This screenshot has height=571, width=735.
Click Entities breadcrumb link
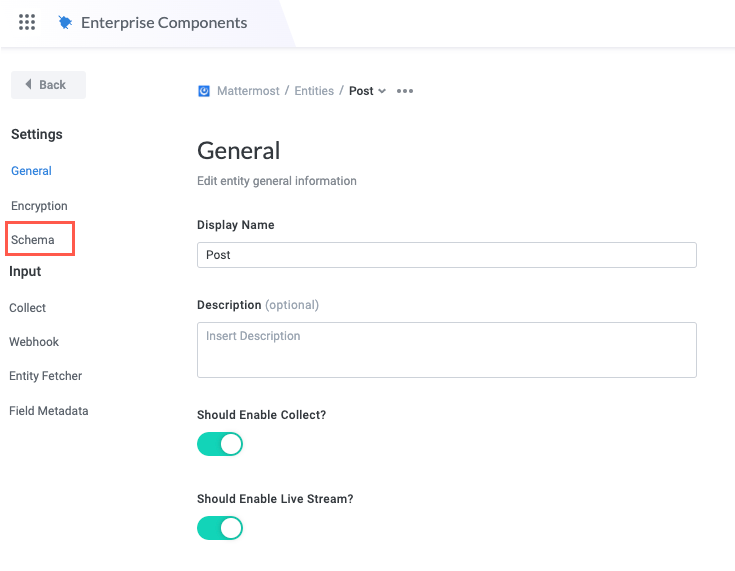click(x=314, y=91)
